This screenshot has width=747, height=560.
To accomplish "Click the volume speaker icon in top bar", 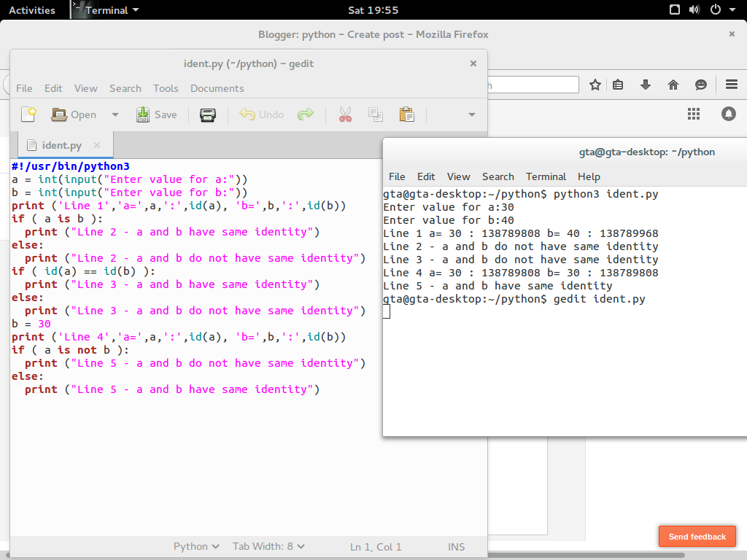I will (694, 10).
